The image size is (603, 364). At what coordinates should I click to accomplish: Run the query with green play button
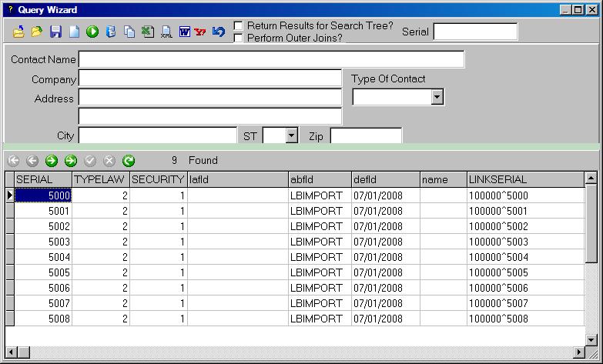(x=92, y=32)
